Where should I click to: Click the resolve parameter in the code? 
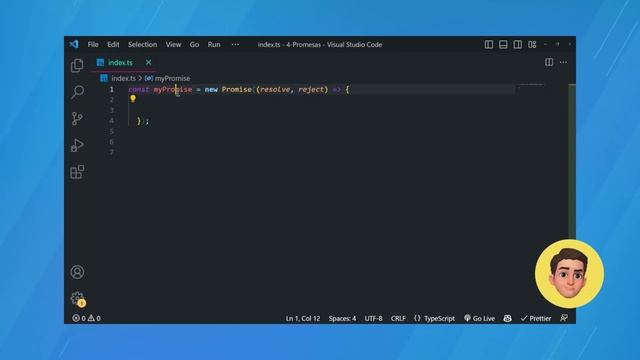pos(275,89)
